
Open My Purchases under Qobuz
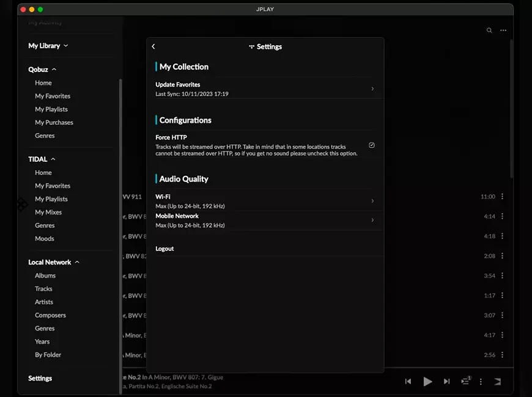click(x=54, y=123)
